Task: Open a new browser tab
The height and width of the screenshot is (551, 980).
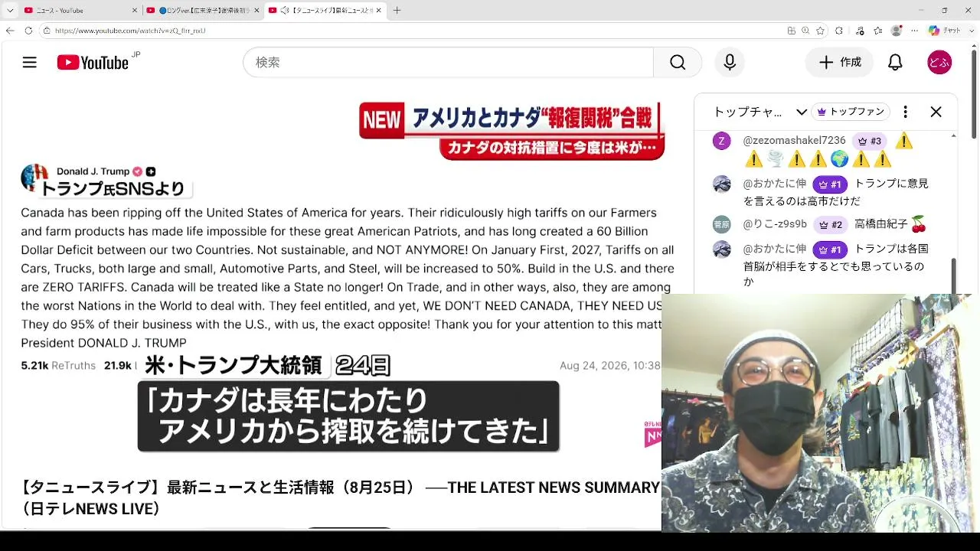Action: 397,10
